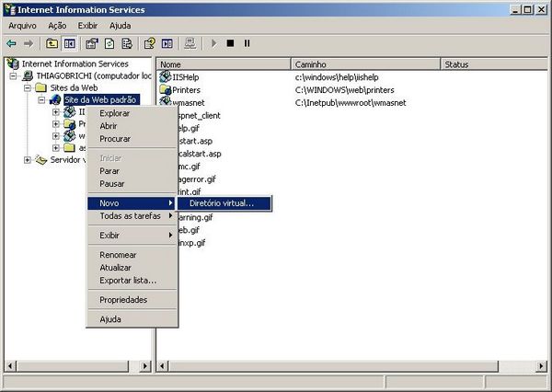Image resolution: width=552 pixels, height=392 pixels.
Task: Click left arrow of tree pane scrollbar
Action: [10, 366]
